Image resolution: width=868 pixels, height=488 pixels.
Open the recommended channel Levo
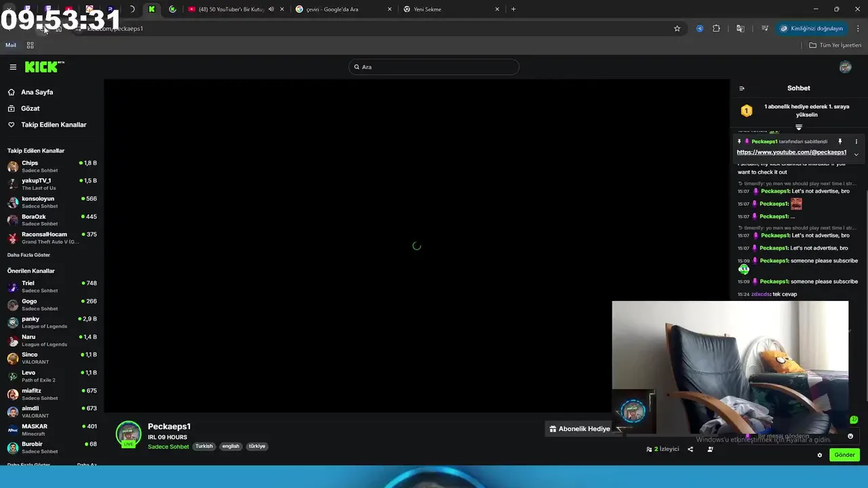[x=52, y=375]
